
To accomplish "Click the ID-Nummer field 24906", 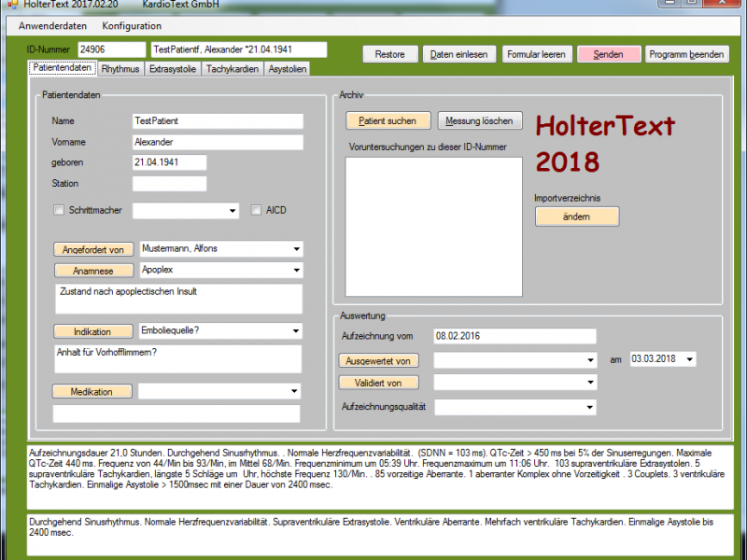I will 111,49.
